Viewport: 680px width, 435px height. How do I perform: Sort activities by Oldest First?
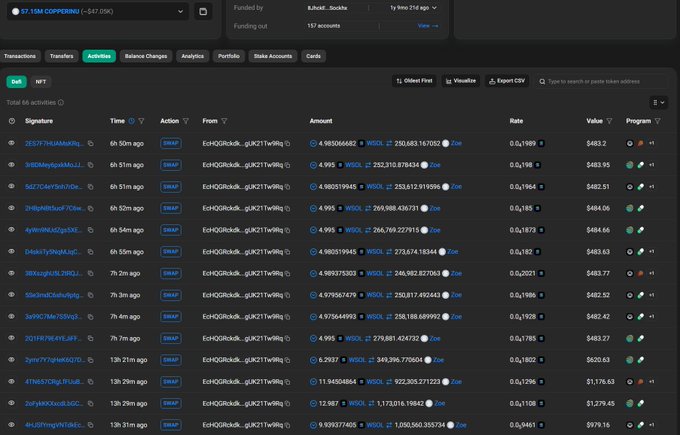pos(414,81)
